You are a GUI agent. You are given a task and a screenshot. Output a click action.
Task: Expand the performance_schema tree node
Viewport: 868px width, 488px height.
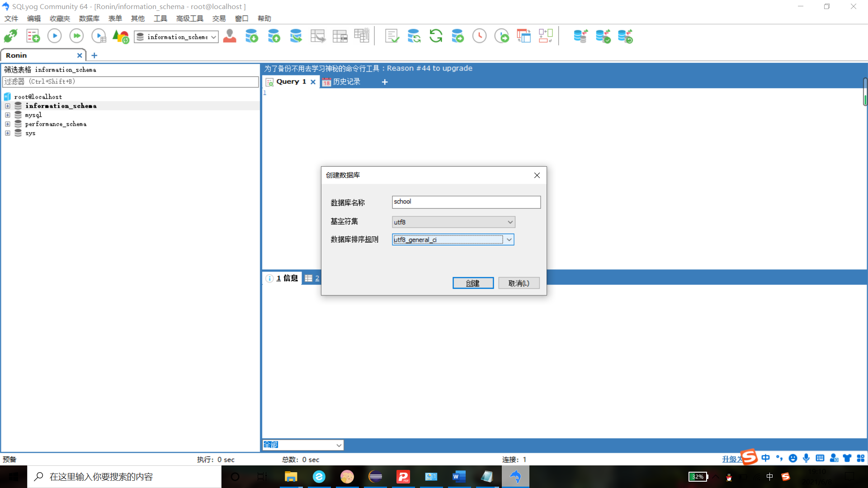[x=8, y=124]
